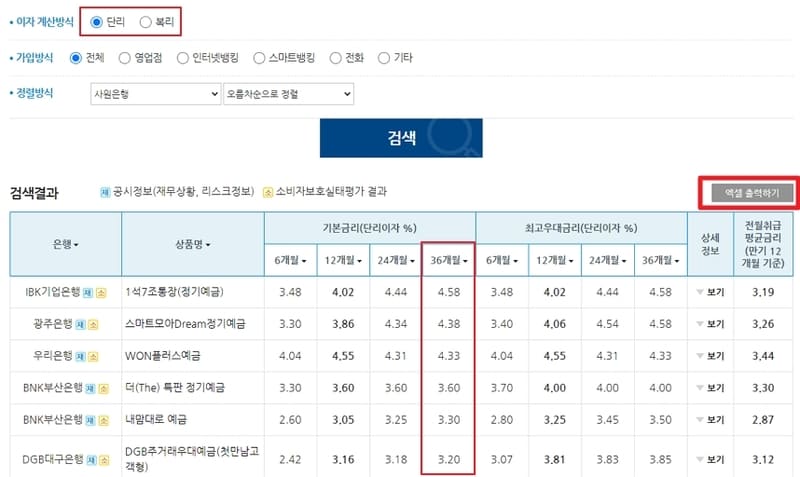Image resolution: width=800 pixels, height=477 pixels.
Task: Sort 기본금리 by 36개월 header
Action: coord(449,260)
